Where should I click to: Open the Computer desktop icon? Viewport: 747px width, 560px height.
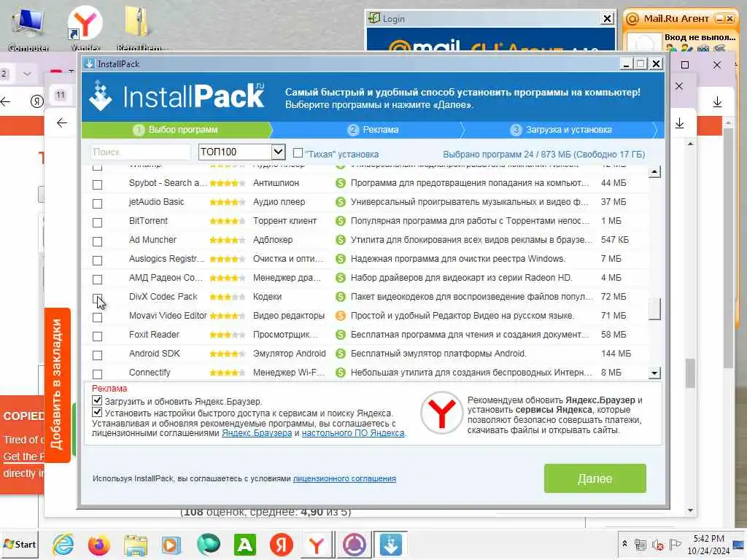pos(28,28)
